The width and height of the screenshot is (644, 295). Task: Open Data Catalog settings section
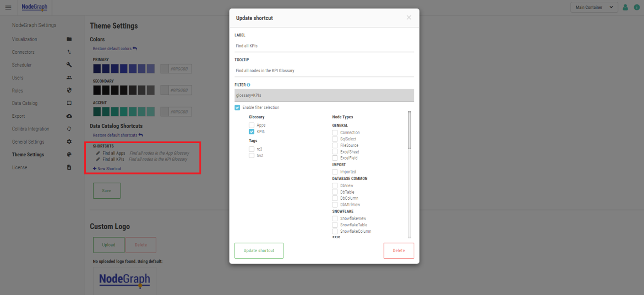click(x=25, y=103)
